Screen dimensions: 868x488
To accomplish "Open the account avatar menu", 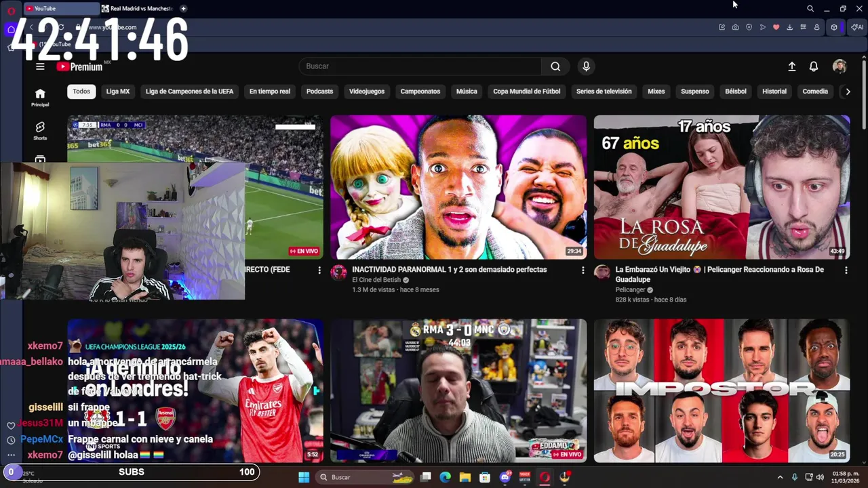I will [840, 66].
